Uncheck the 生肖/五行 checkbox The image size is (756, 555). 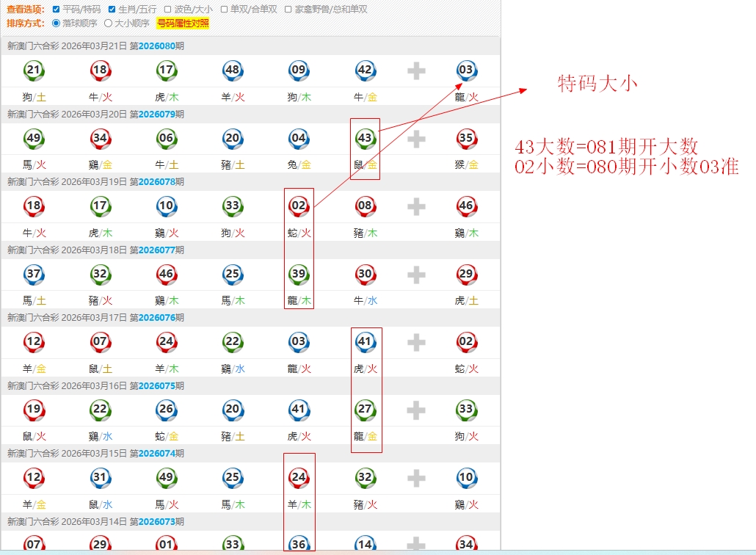click(112, 10)
